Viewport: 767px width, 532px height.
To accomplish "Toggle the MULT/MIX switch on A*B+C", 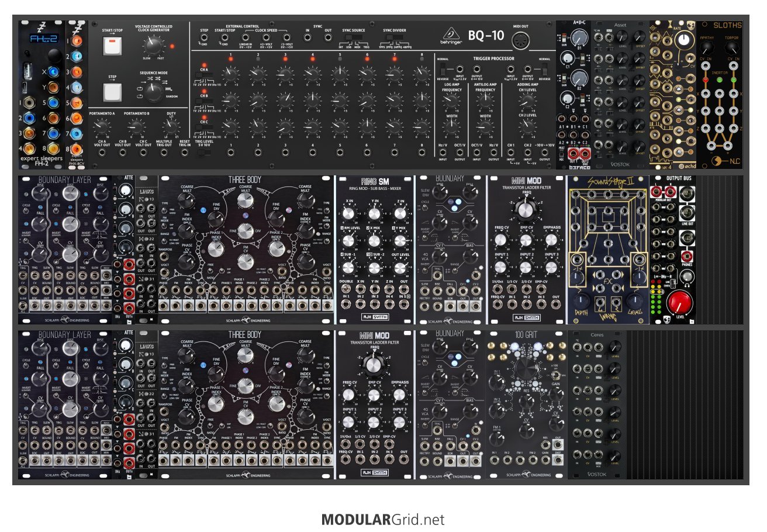I will click(561, 153).
